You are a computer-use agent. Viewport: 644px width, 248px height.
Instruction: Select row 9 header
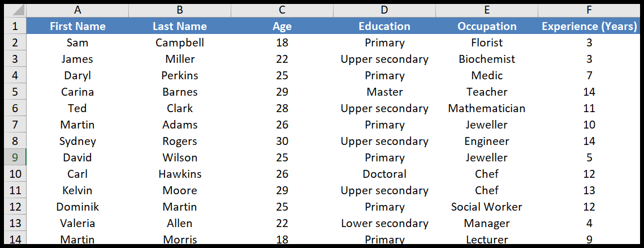pyautogui.click(x=15, y=157)
